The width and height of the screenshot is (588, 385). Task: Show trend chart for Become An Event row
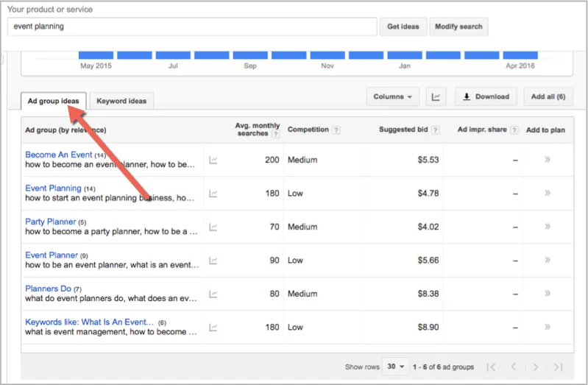coord(213,160)
